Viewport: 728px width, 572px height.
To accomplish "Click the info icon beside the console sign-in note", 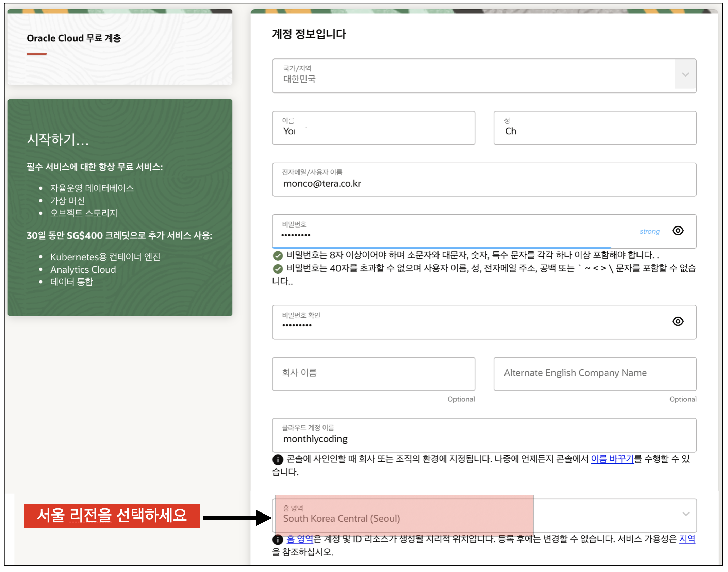I will pyautogui.click(x=278, y=460).
